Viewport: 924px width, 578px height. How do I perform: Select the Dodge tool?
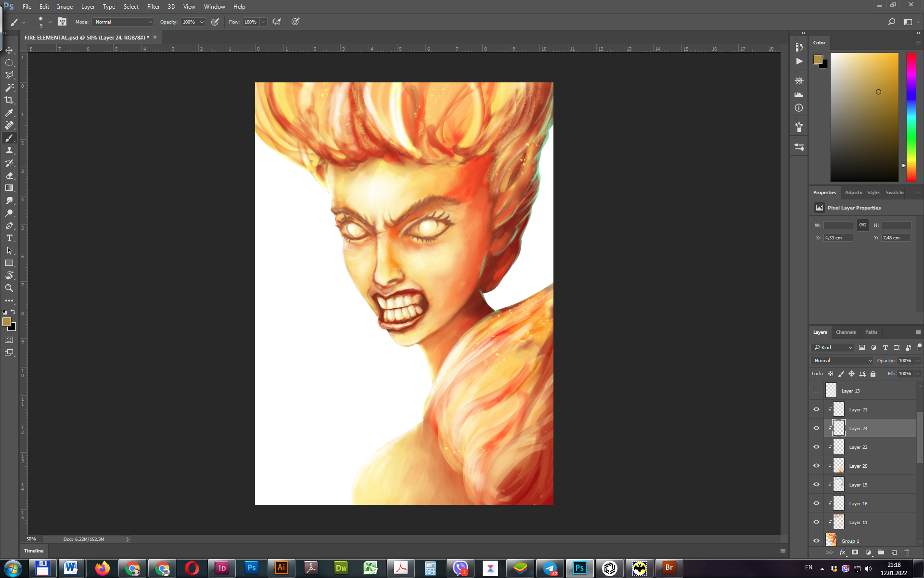pyautogui.click(x=9, y=213)
